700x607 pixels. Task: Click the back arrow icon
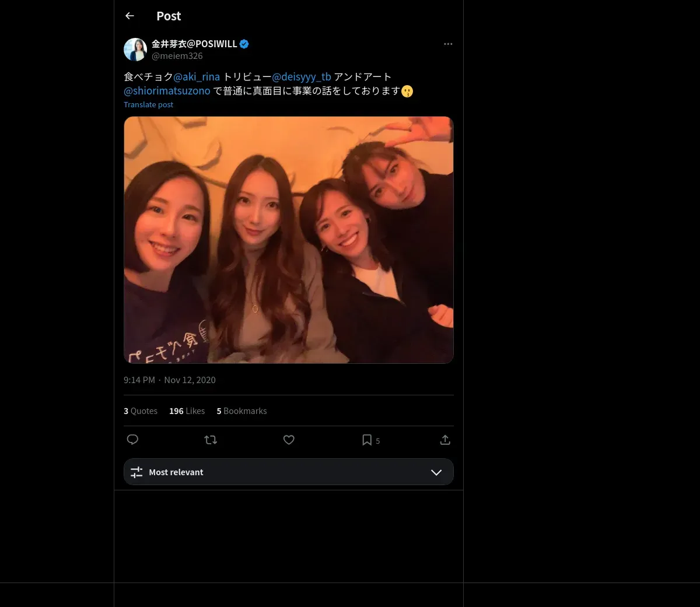coord(129,16)
